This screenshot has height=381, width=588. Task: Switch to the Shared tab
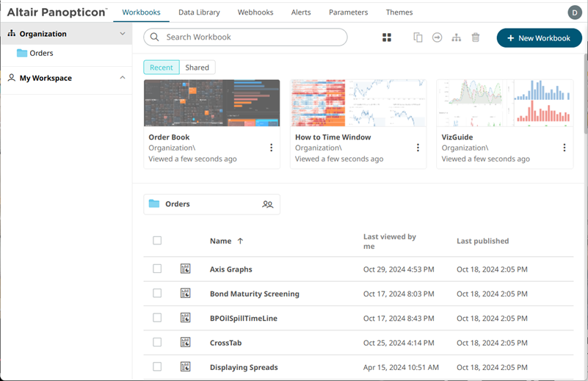197,68
